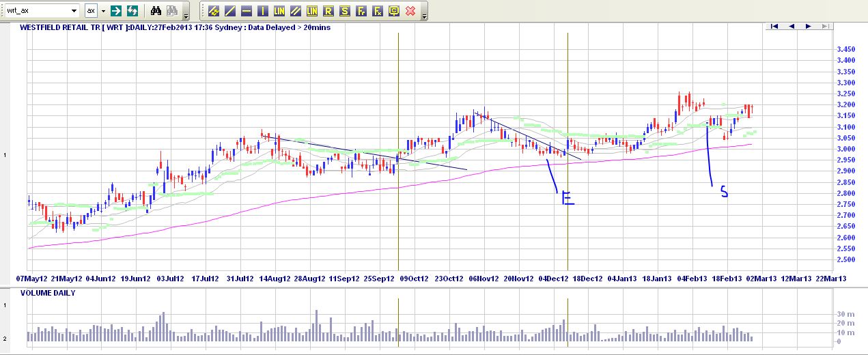Screen dimensions: 868x355
Task: Click the green right-arrow load symbol icon
Action: click(x=116, y=11)
